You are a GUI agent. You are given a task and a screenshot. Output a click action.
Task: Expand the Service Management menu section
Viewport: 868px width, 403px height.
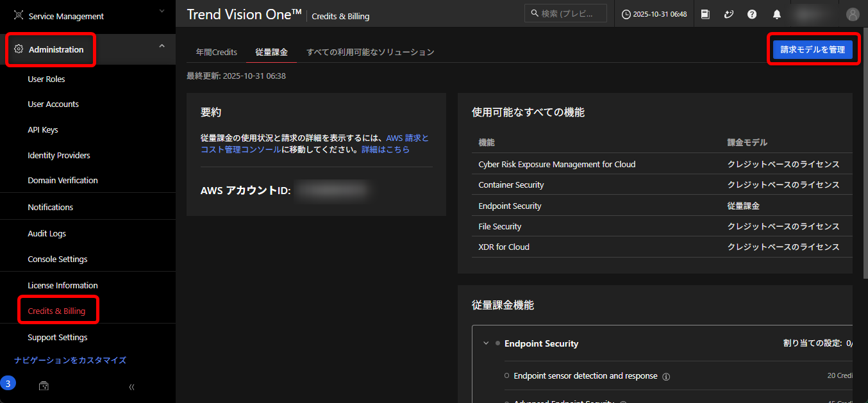point(162,11)
